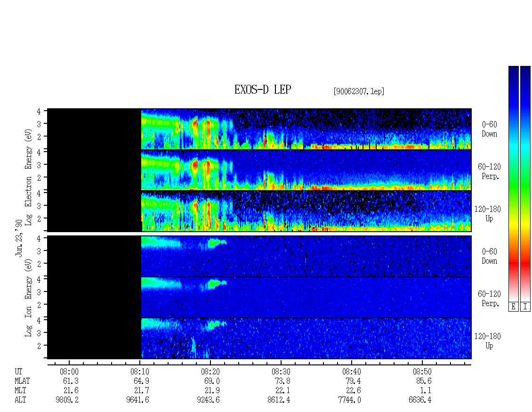Click the electron color scale bar above E
This screenshot has height=412, width=532.
(x=513, y=183)
